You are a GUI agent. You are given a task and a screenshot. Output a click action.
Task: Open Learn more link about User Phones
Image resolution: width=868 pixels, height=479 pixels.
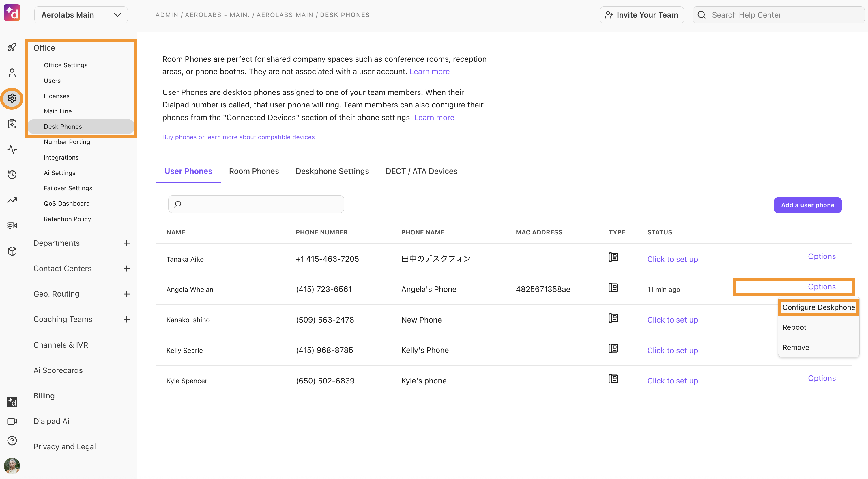click(434, 117)
